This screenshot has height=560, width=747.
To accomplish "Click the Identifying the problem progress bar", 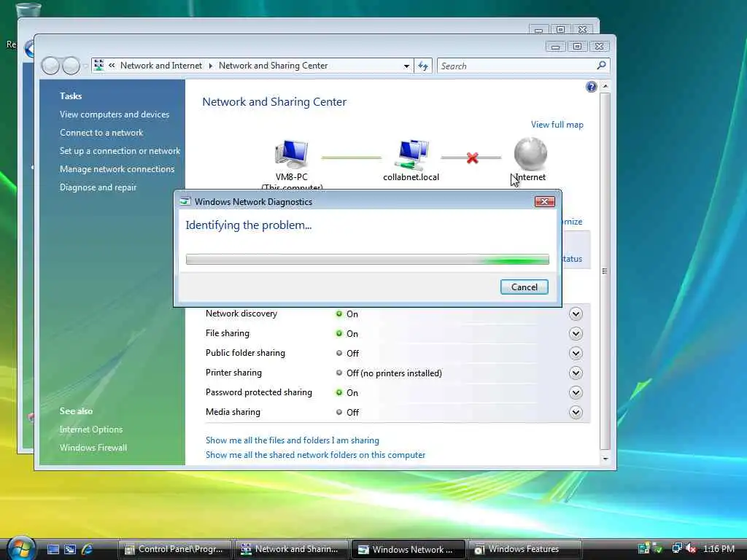I will click(368, 260).
